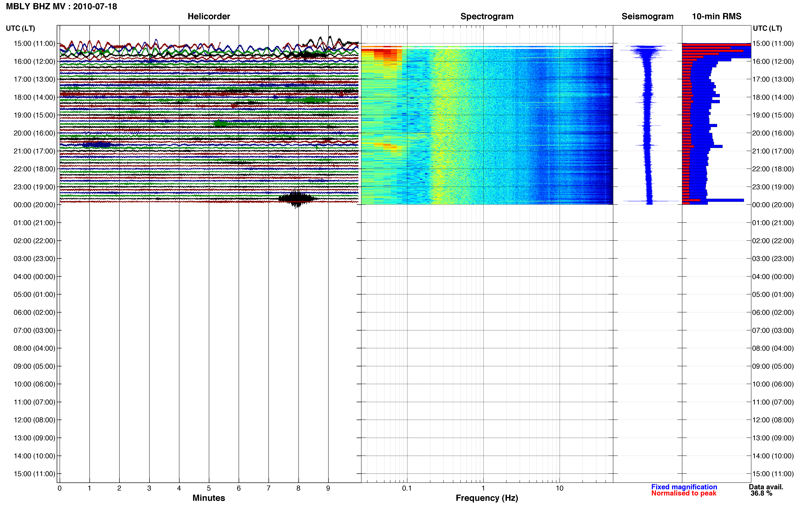Click the 21:00 (17:00) label beside the RMS panel
The height and width of the screenshot is (508, 812).
click(773, 151)
